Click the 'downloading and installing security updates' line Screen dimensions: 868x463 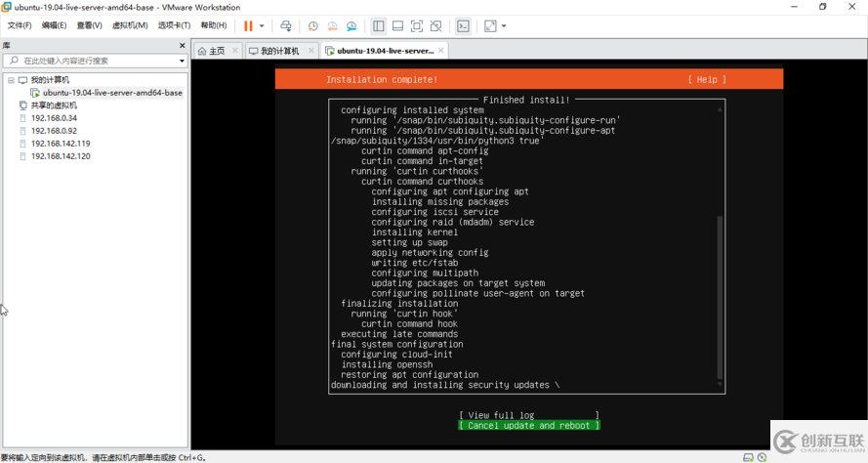point(445,385)
